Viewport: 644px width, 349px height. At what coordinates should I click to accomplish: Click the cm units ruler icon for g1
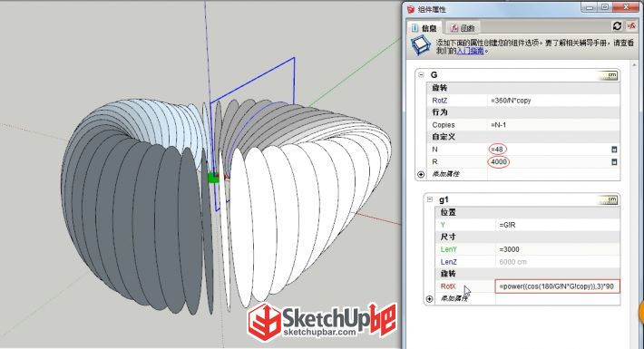609,200
